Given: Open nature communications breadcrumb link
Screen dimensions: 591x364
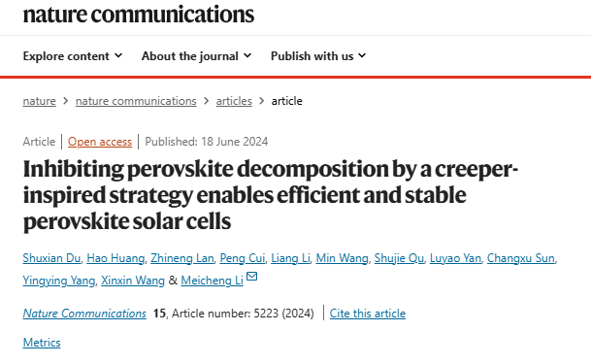Looking at the screenshot, I should [x=136, y=101].
